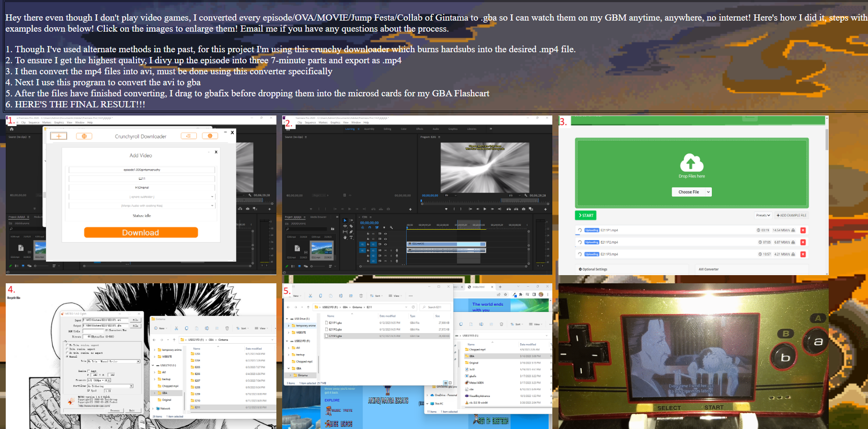The image size is (868, 429).
Task: Refresh the E211 Explorer folder view
Action: (413, 307)
